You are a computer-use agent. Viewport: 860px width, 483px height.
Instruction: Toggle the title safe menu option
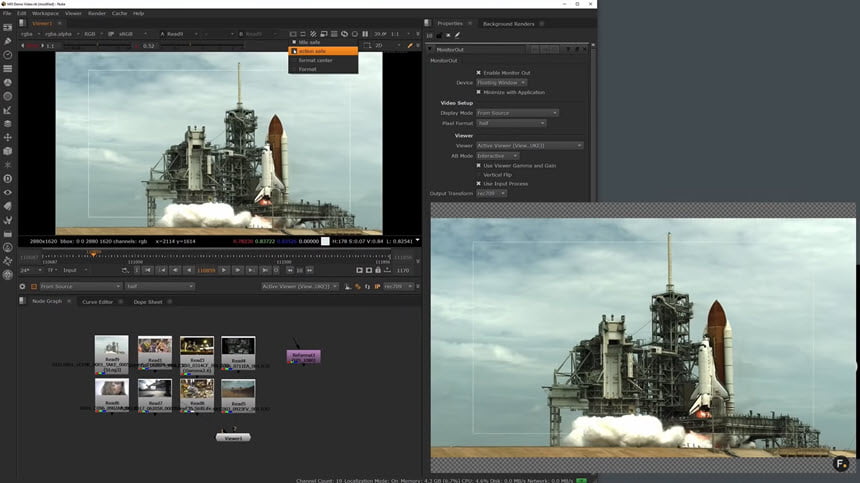[x=323, y=42]
